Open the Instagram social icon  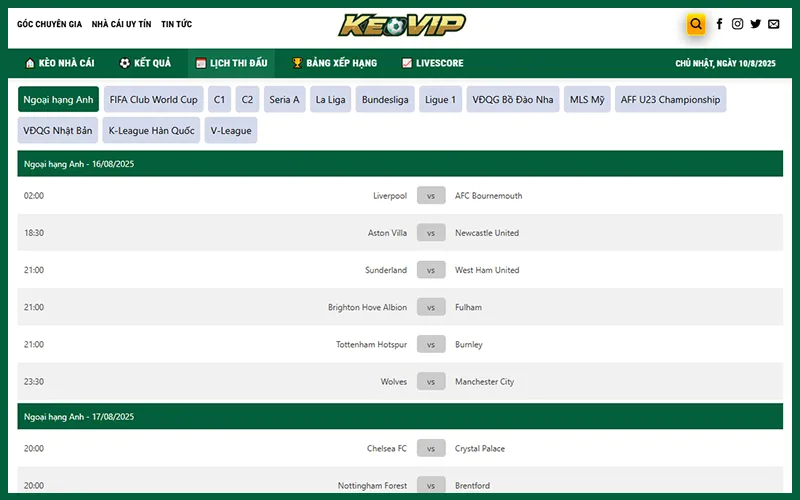(737, 24)
